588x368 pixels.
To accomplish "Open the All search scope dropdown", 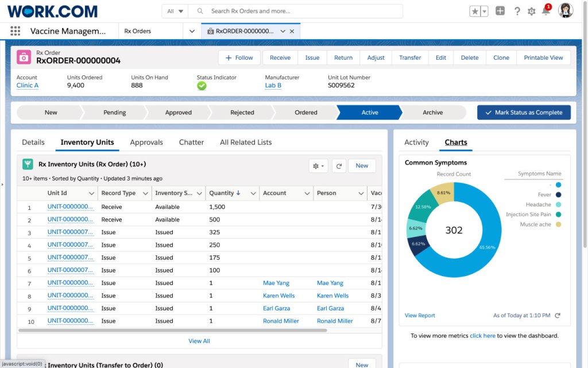I will pos(175,11).
